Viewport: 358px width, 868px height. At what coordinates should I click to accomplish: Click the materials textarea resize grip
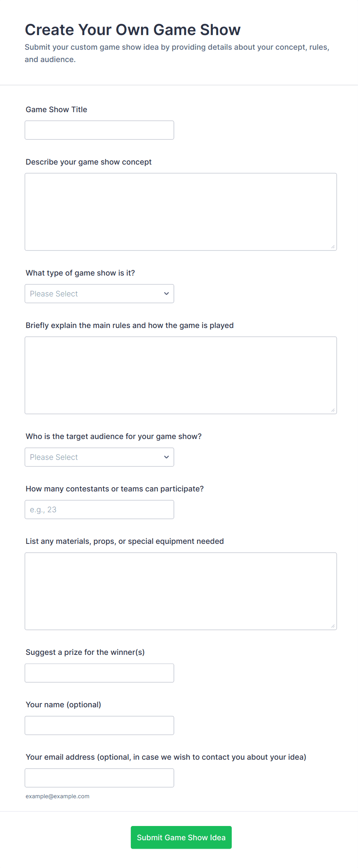coord(333,626)
